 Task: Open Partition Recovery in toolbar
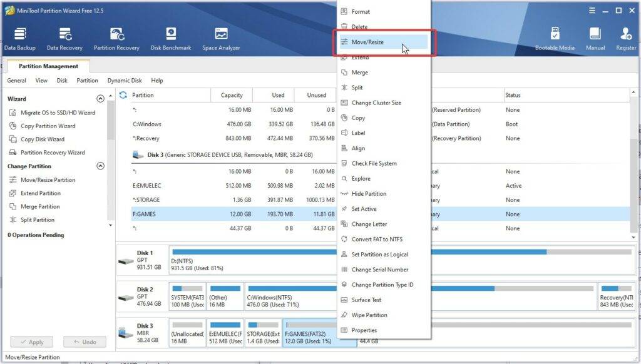(x=116, y=39)
